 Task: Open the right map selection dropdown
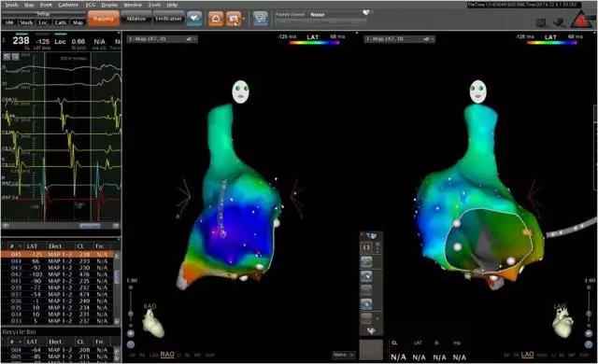point(399,39)
